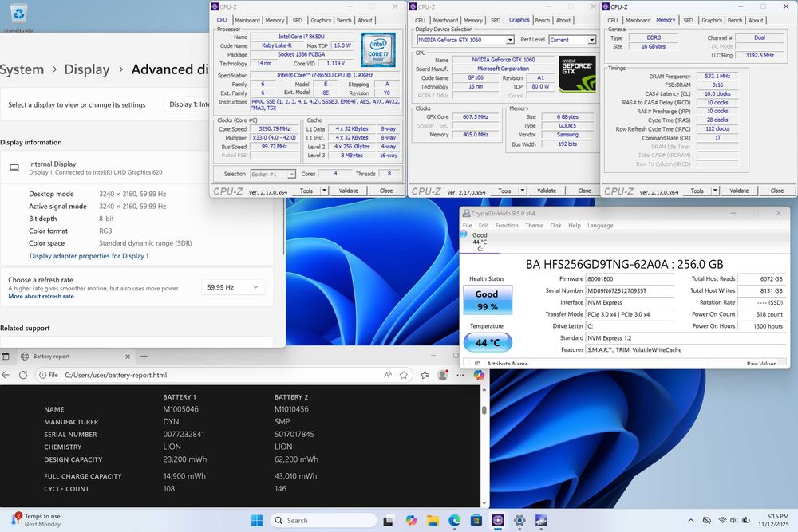This screenshot has width=798, height=532.
Task: Open a new tab with plus button
Action: (x=144, y=357)
